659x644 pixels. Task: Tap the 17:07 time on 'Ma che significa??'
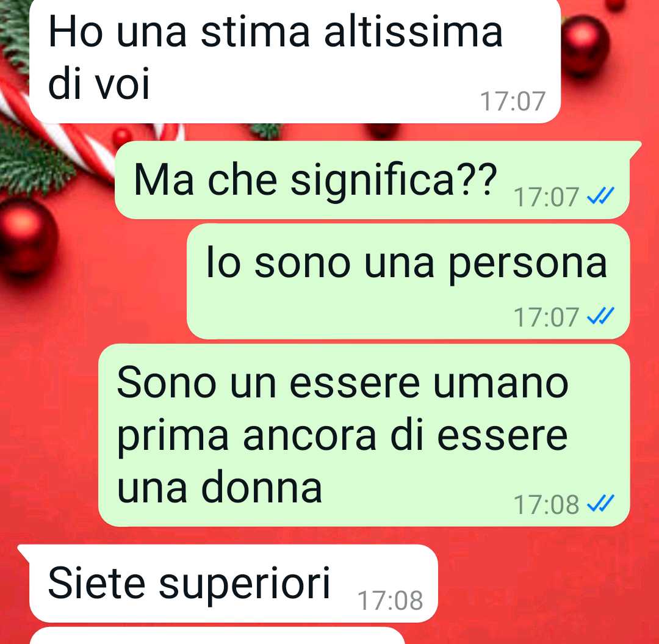coord(546,197)
